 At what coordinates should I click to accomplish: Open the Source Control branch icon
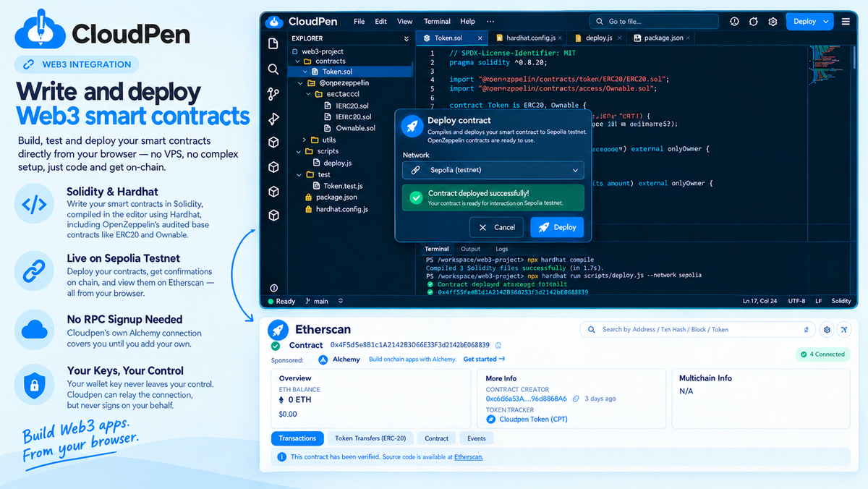coord(273,93)
